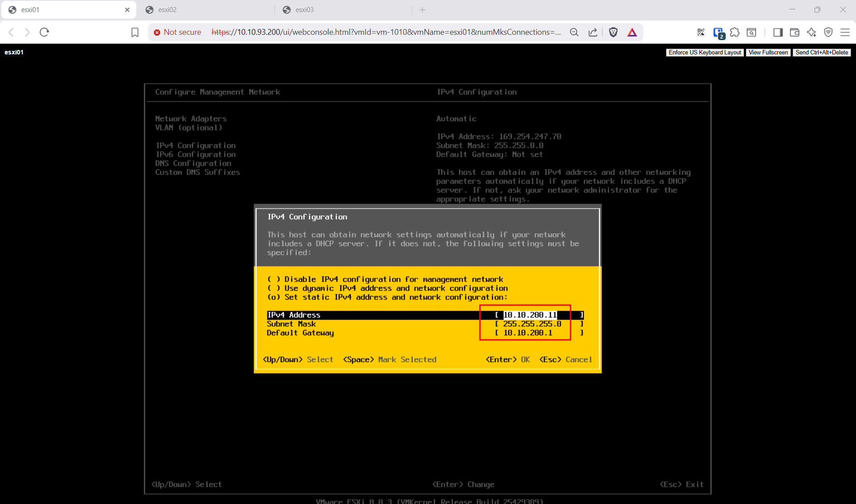Click the <Enter> OK hint in dialog
The width and height of the screenshot is (856, 504).
click(x=508, y=359)
